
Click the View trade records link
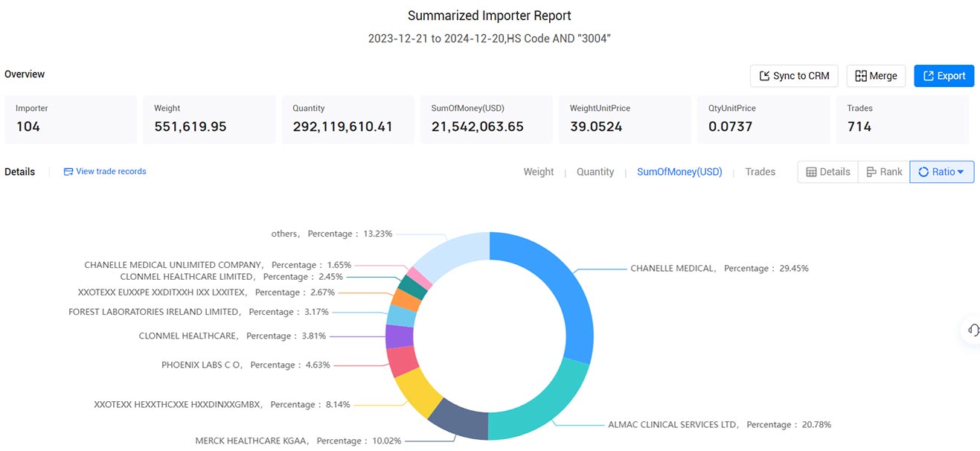tap(105, 171)
